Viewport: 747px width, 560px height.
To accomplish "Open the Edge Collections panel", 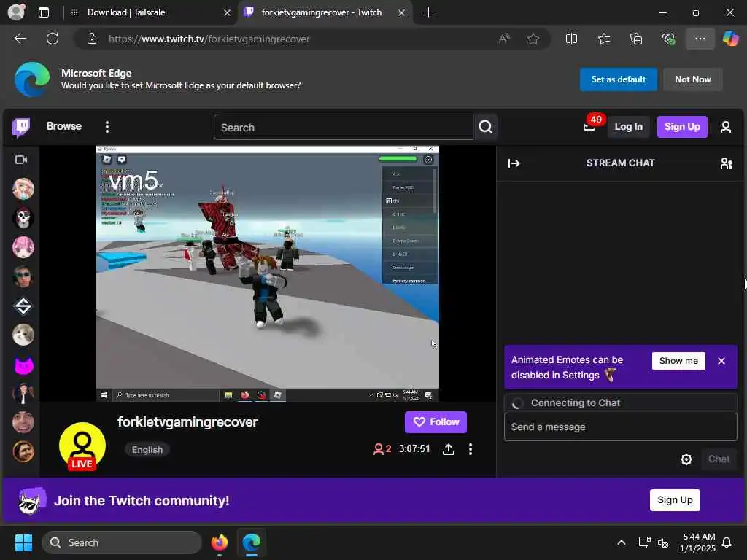I will (636, 39).
